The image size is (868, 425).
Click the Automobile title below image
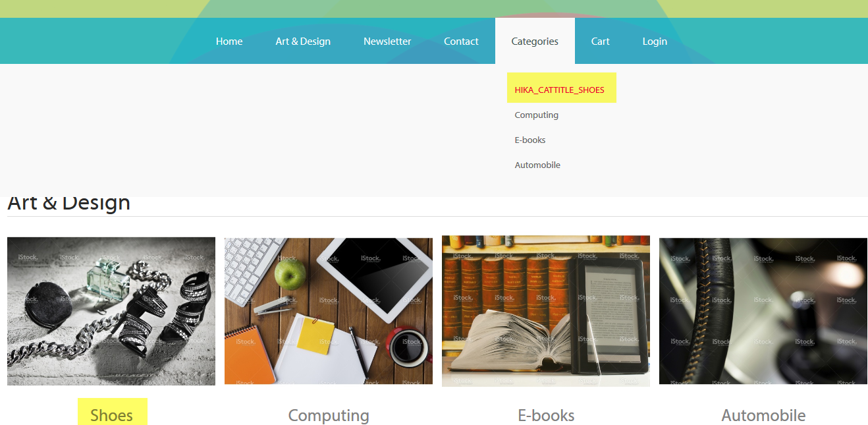click(763, 416)
